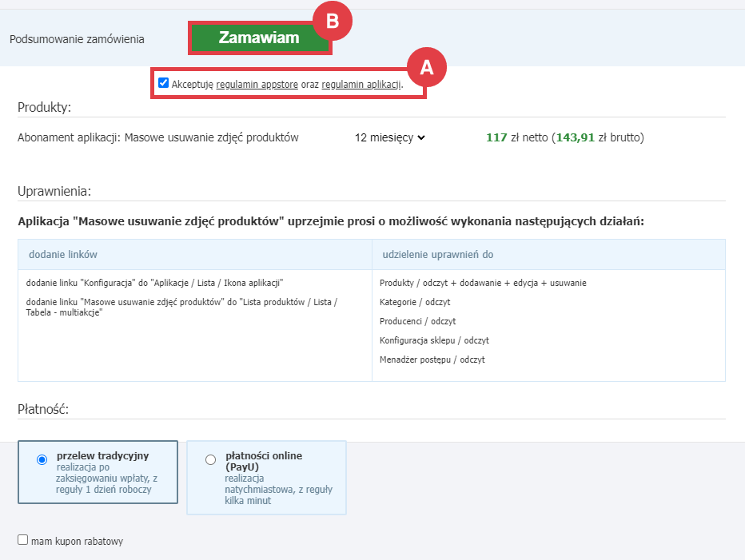Click the green checkmark in the acceptance checkbox
Screen dimensions: 745x560
(x=164, y=81)
